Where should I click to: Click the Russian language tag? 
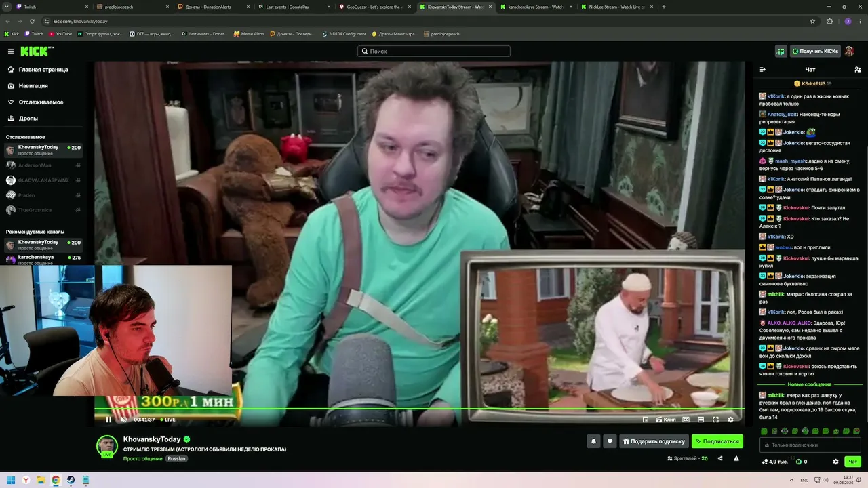click(176, 459)
